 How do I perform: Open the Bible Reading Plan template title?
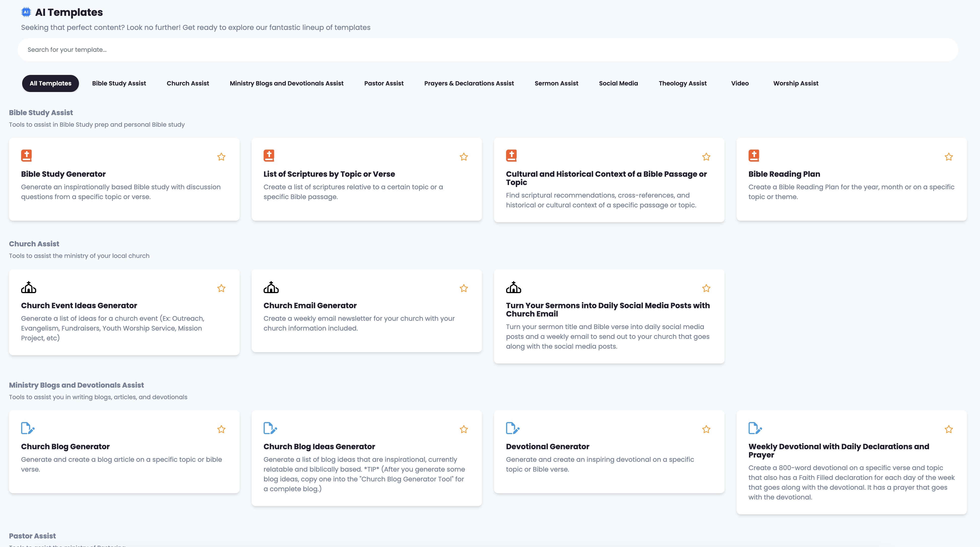784,174
